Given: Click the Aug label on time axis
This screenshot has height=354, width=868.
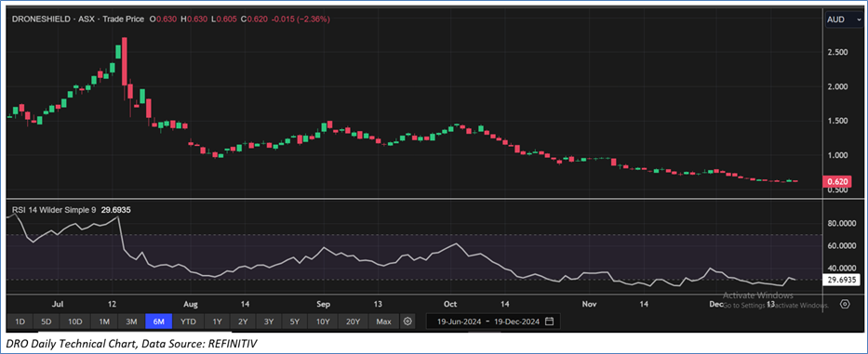Looking at the screenshot, I should click(190, 304).
